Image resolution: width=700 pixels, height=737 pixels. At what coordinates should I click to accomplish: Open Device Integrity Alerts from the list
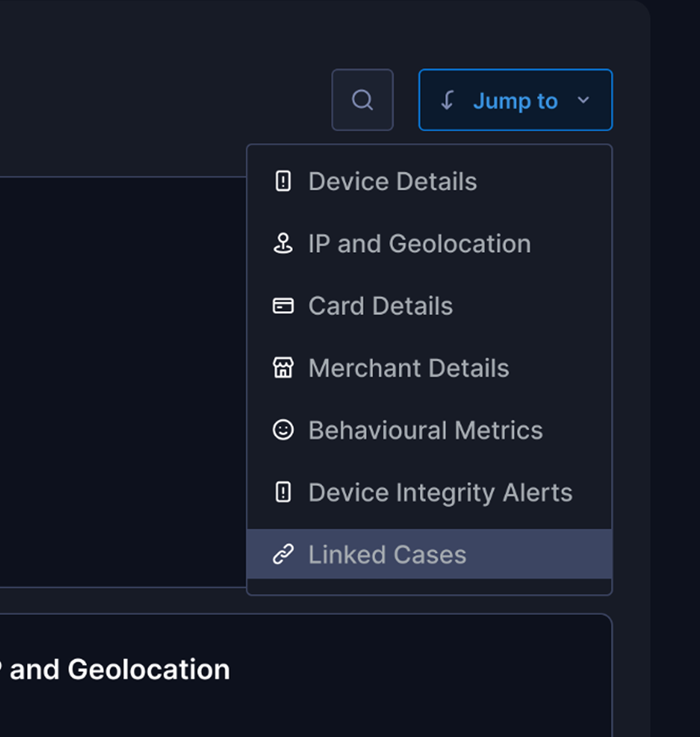pyautogui.click(x=440, y=493)
